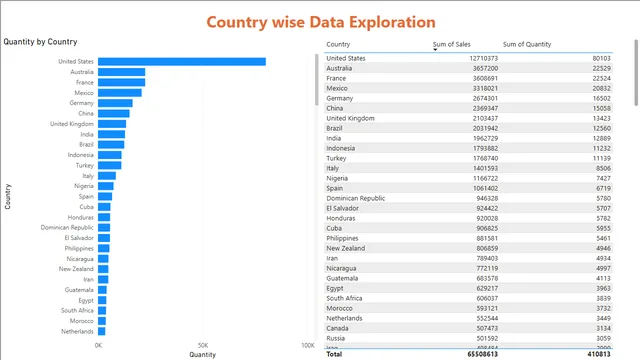
Task: Click El Salvador label on chart axis
Action: click(x=79, y=238)
